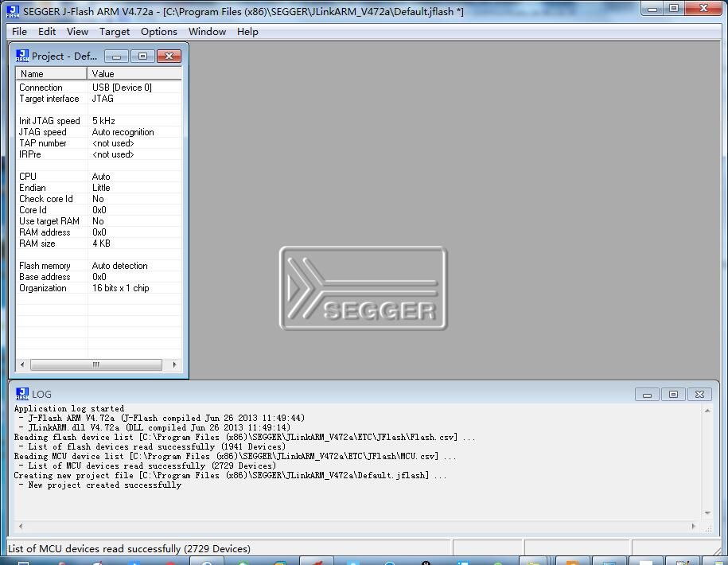
Task: Click the 'USB [Device 0]' value
Action: 122,88
